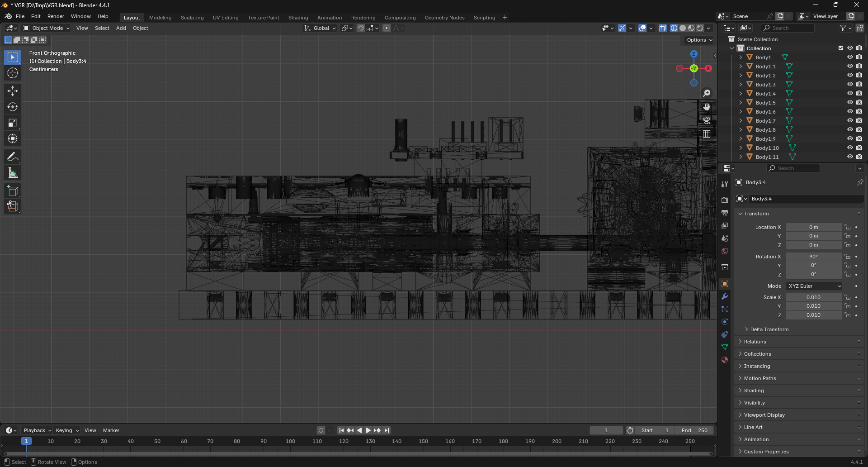Open the XYZ Euler rotation mode dropdown
Image resolution: width=868 pixels, height=467 pixels.
[814, 286]
